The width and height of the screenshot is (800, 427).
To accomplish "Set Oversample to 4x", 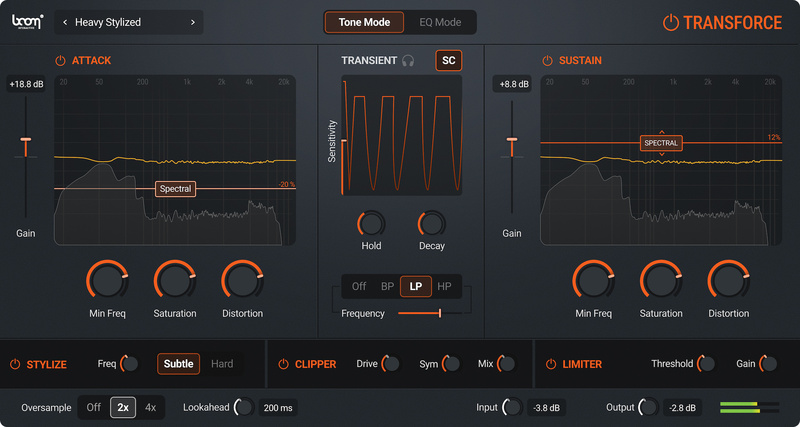I will 151,408.
